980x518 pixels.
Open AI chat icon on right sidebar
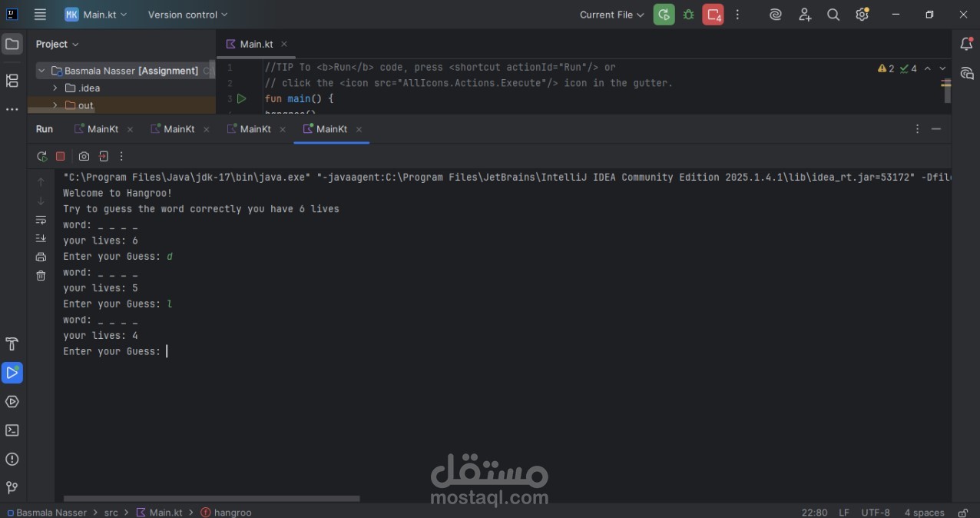[967, 74]
